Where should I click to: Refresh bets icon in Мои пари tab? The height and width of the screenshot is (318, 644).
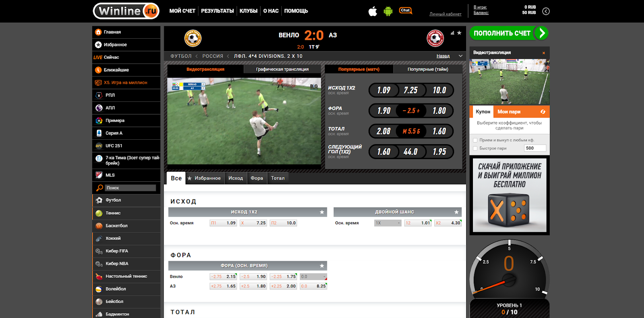coord(543,112)
